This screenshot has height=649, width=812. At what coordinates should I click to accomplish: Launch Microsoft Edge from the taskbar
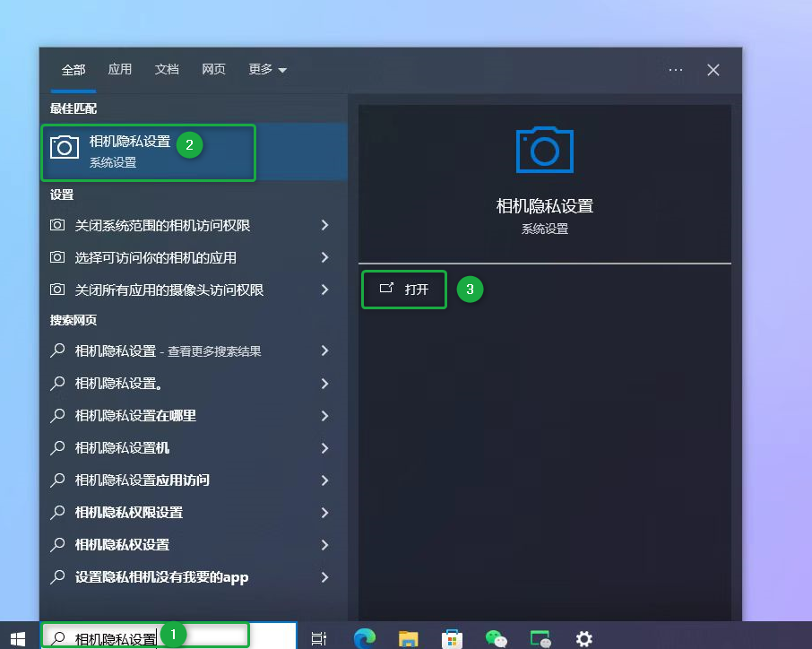(x=365, y=638)
